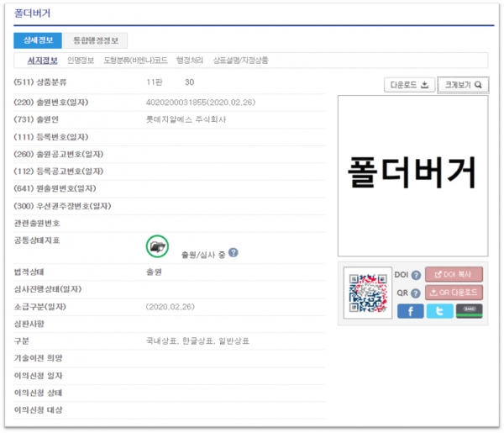Click the 이의신청 대상 label
Image resolution: width=504 pixels, height=433 pixels.
tap(38, 409)
